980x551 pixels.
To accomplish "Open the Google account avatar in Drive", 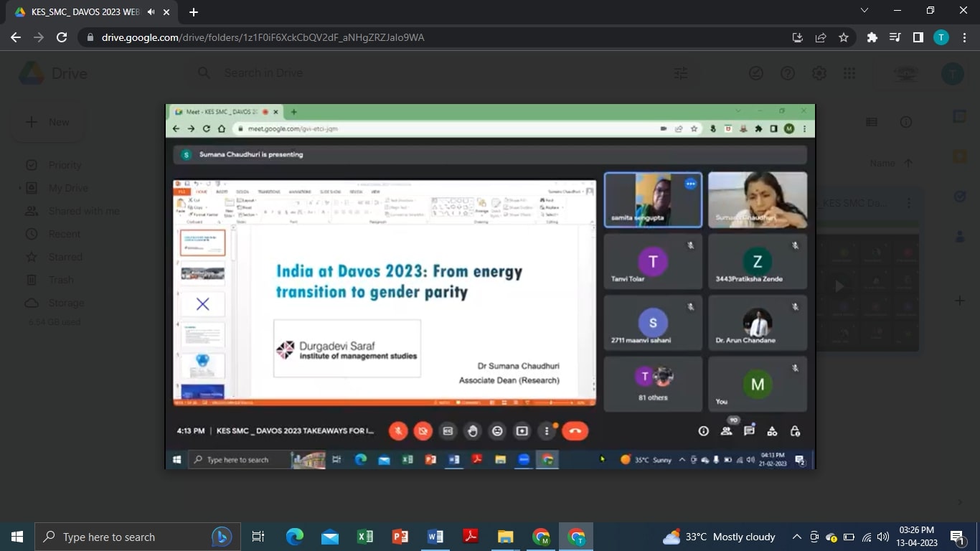I will [x=952, y=73].
